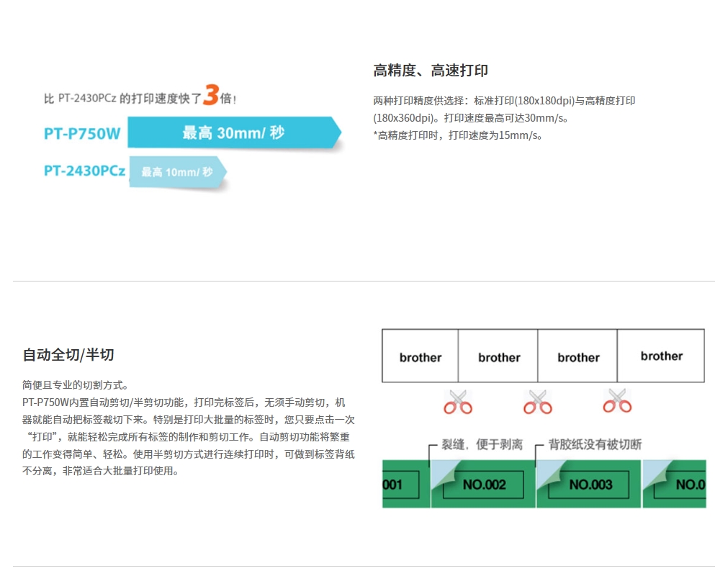Viewport: 728px width, 581px height.
Task: Click the PT-P750W model name text
Action: tap(82, 134)
